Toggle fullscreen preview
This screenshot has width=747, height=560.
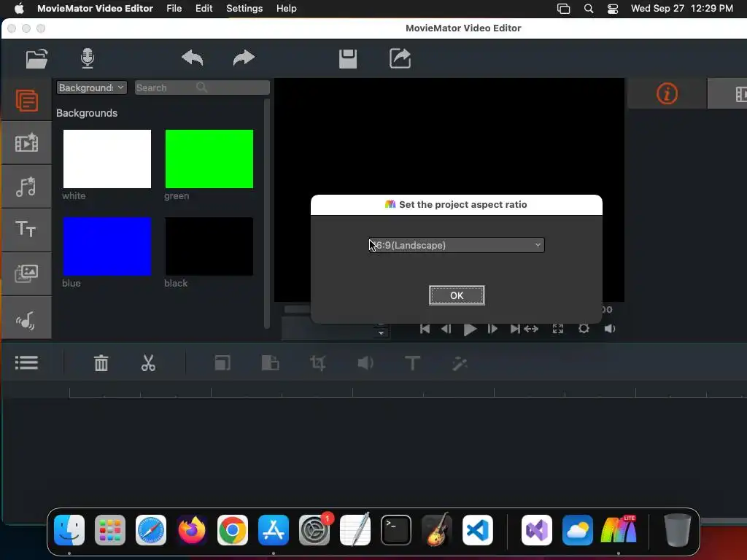click(558, 329)
